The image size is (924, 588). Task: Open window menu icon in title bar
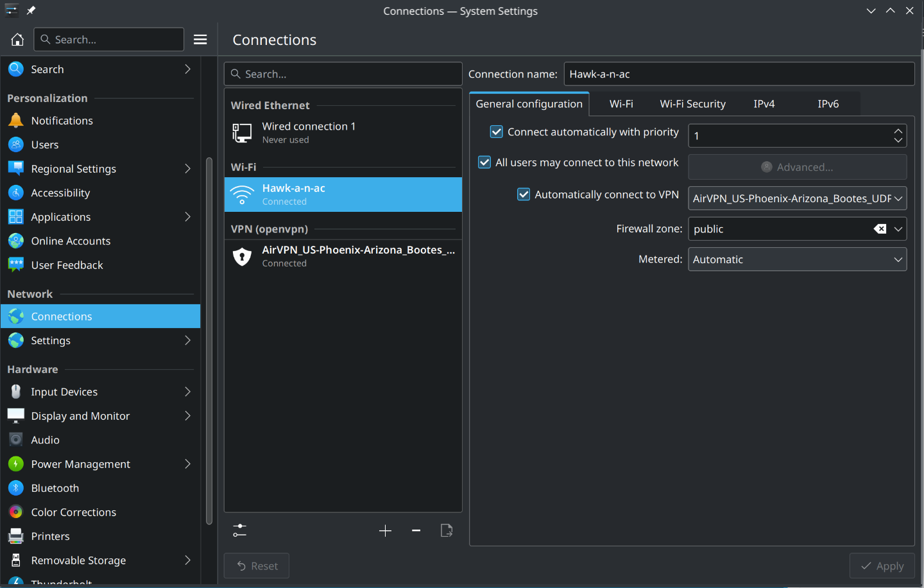12,10
